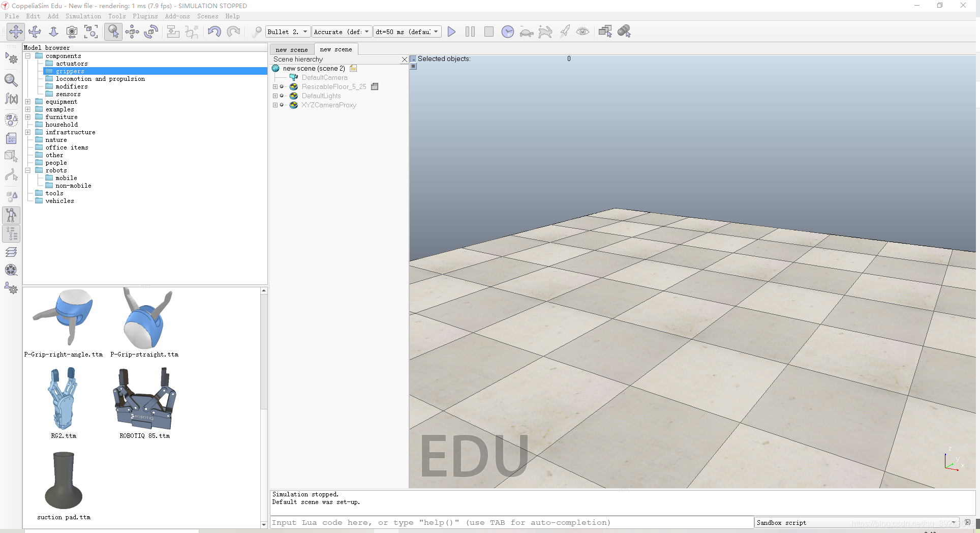Open the Add-ons menu
980x533 pixels.
pos(177,16)
